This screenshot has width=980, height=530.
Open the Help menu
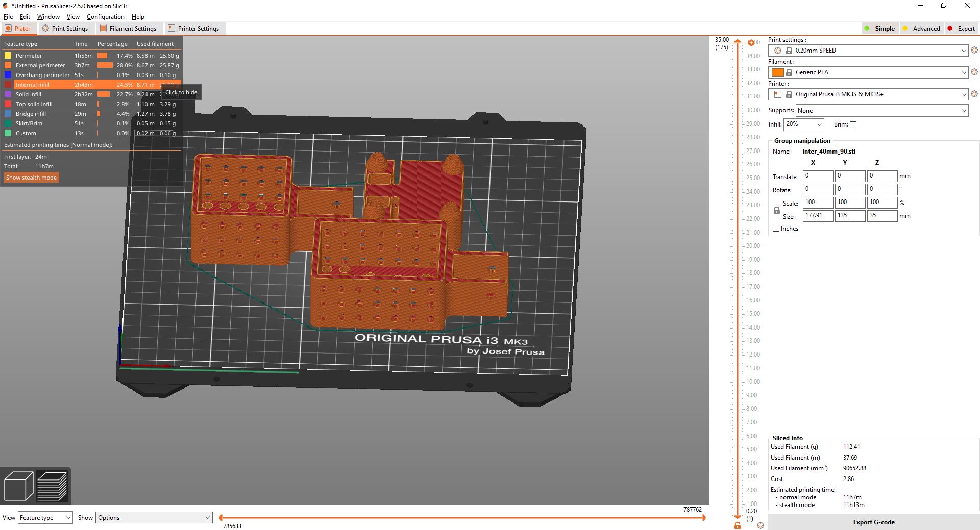[x=138, y=17]
